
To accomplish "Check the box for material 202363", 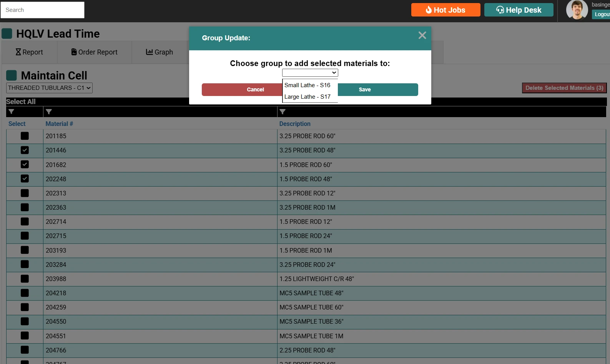I will tap(25, 207).
